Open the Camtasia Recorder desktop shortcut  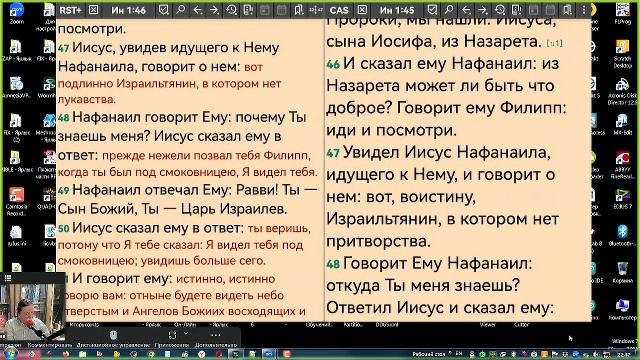coord(16,201)
